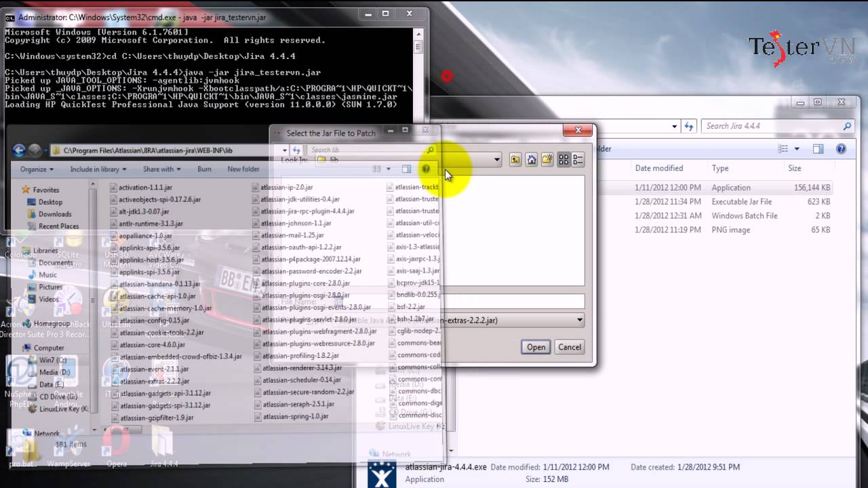The height and width of the screenshot is (488, 868).
Task: Sort by Size column header
Action: [x=795, y=168]
